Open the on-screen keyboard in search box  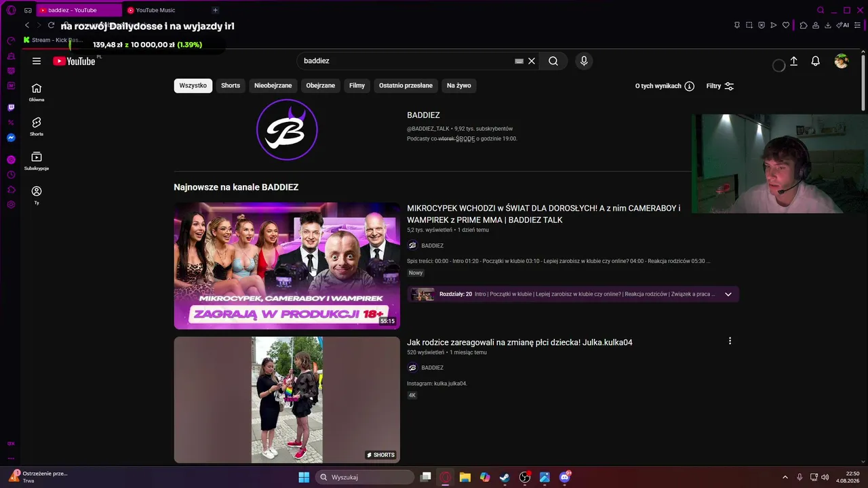[519, 61]
